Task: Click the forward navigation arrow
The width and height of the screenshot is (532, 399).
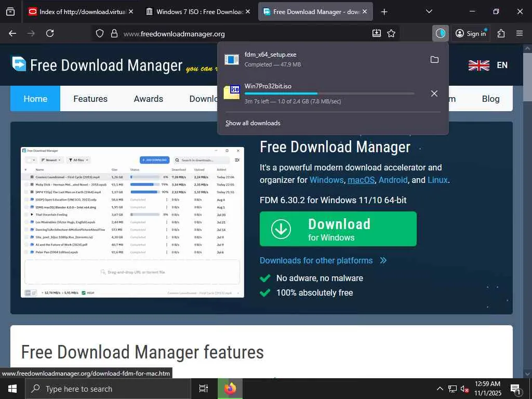Action: tap(31, 33)
